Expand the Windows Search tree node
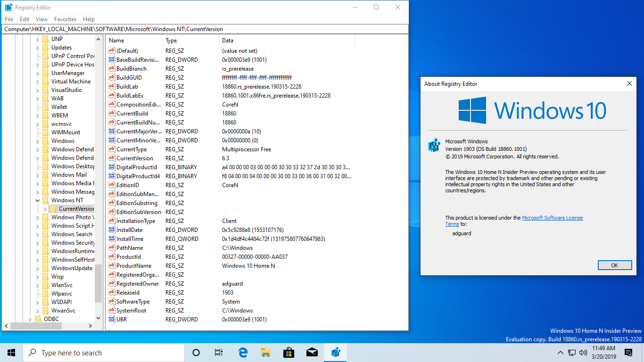Screen dimensions: 644x362 coord(38,234)
